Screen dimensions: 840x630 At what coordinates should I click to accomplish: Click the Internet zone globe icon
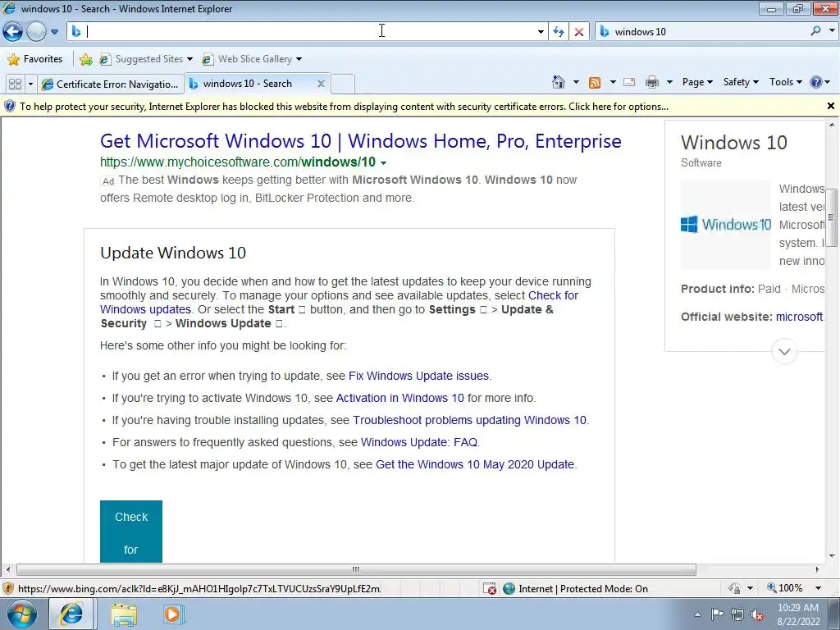click(509, 589)
